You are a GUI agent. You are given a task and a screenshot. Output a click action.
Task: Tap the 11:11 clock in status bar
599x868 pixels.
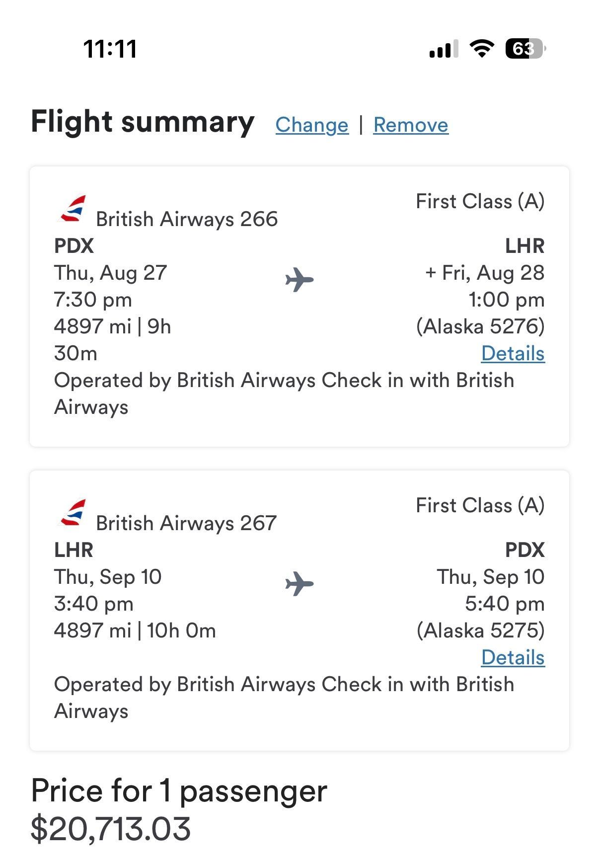coord(110,49)
